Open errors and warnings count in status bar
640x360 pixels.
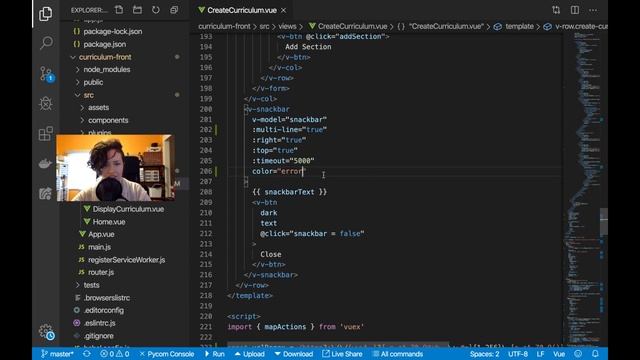tap(115, 354)
